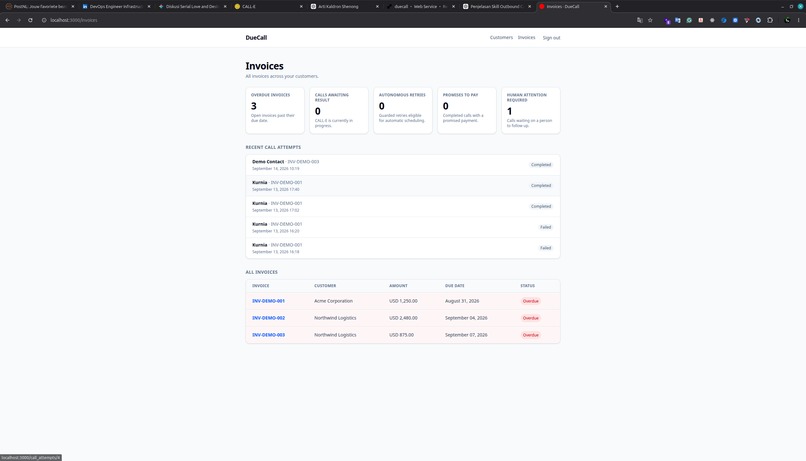Close the CALL-E tab

(x=301, y=7)
